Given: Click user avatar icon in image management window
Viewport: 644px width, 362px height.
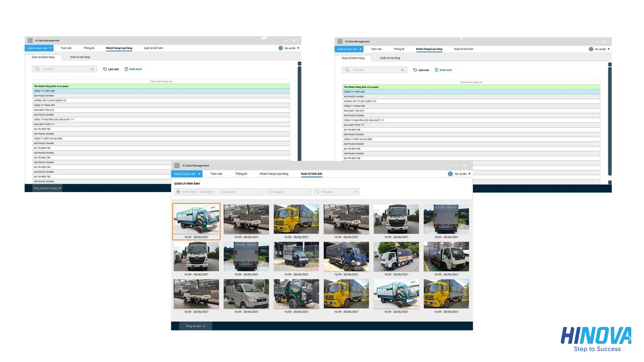Looking at the screenshot, I should click(450, 174).
